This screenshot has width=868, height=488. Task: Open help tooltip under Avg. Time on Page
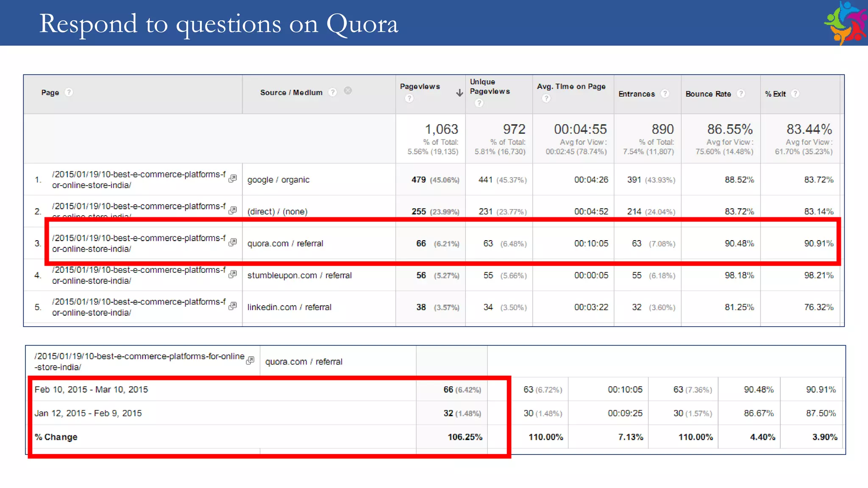pos(546,98)
